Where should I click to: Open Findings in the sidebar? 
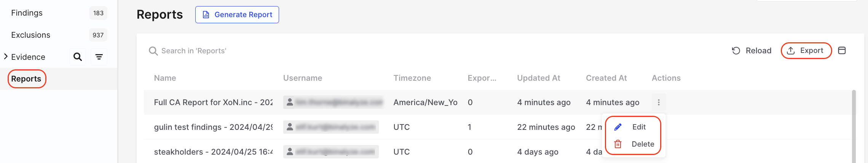[x=27, y=13]
